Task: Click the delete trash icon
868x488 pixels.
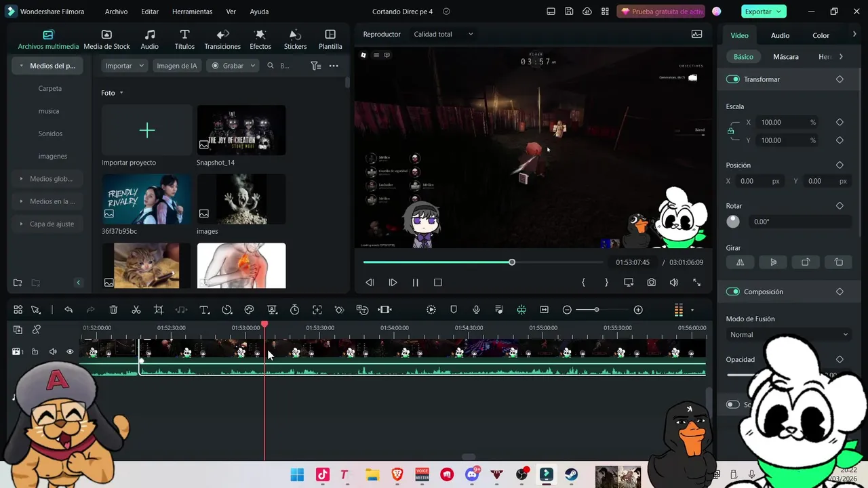Action: 113,310
